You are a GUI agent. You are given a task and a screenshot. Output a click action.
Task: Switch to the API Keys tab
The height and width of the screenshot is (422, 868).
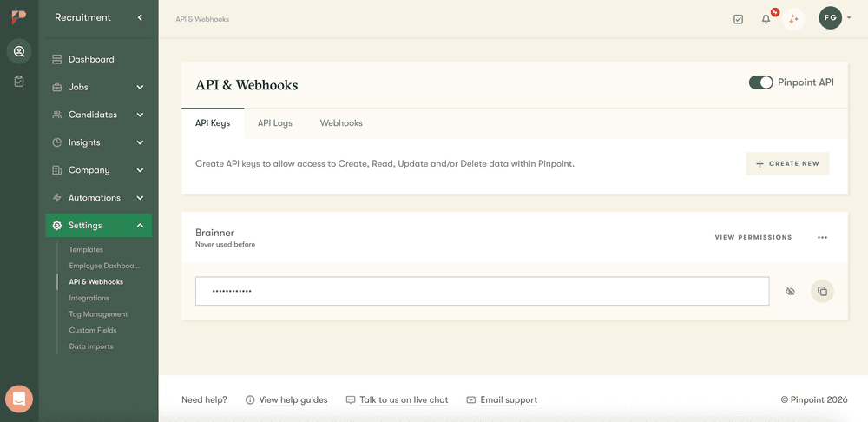point(213,123)
